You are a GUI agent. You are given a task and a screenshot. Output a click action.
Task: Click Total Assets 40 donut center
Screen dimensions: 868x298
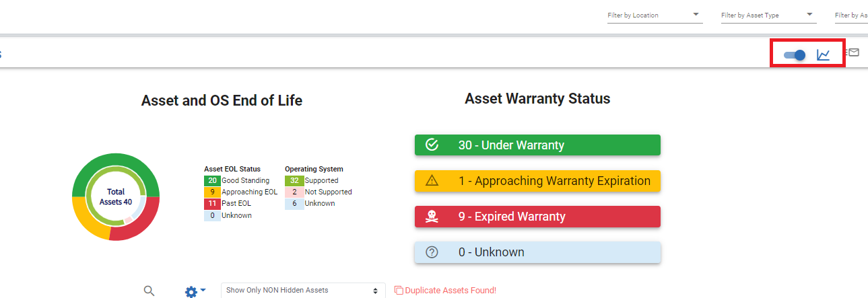(x=116, y=197)
